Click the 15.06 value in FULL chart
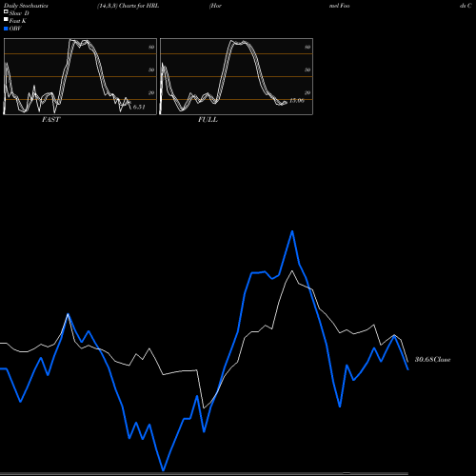The width and height of the screenshot is (476, 476). pyautogui.click(x=297, y=101)
